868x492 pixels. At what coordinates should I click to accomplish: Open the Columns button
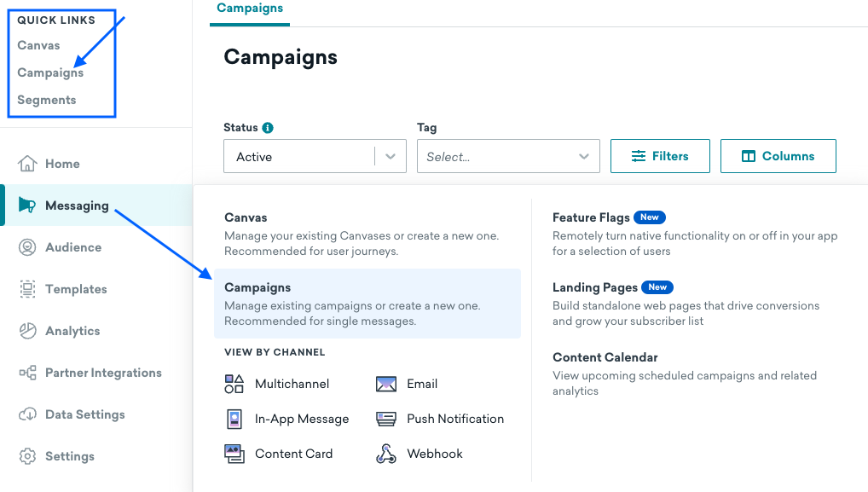coord(778,156)
